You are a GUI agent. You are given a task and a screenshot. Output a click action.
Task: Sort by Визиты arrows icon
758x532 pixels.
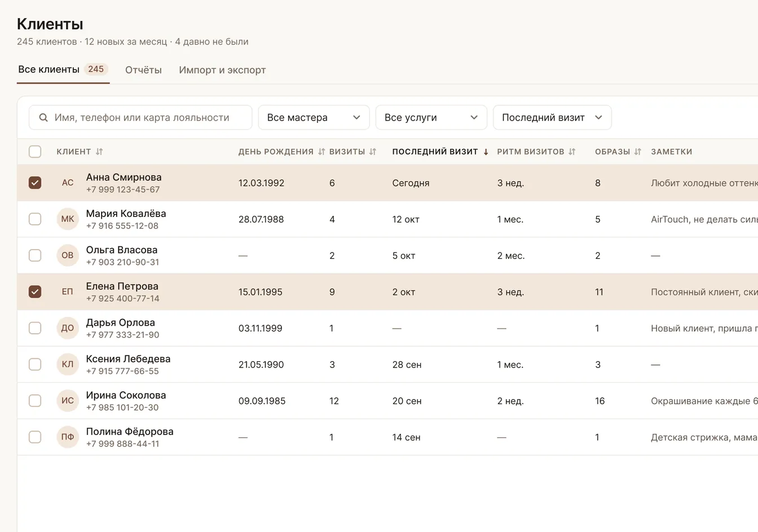[x=373, y=152]
